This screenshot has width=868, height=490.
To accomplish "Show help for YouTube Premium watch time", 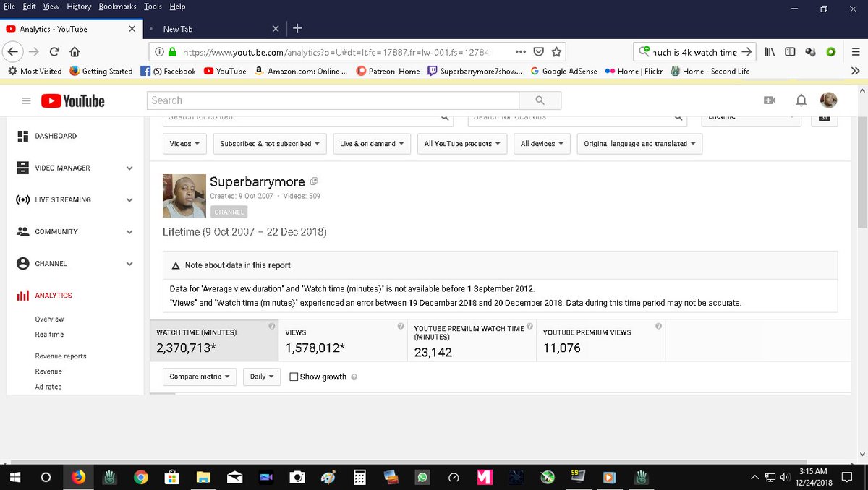I will click(530, 327).
